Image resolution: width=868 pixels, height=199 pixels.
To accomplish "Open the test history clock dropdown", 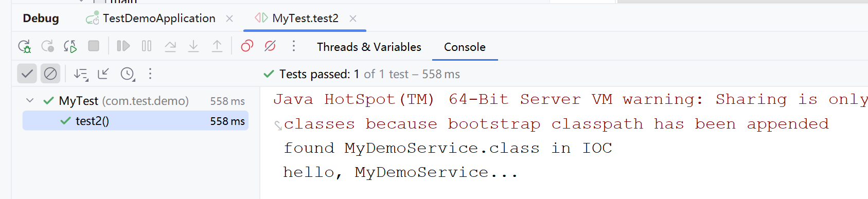I will pos(128,74).
